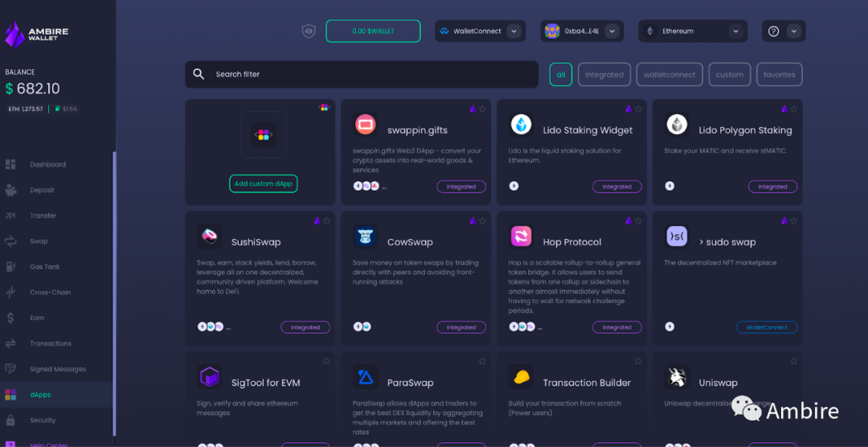The image size is (868, 447).
Task: Click the Security lock icon
Action: tap(10, 420)
